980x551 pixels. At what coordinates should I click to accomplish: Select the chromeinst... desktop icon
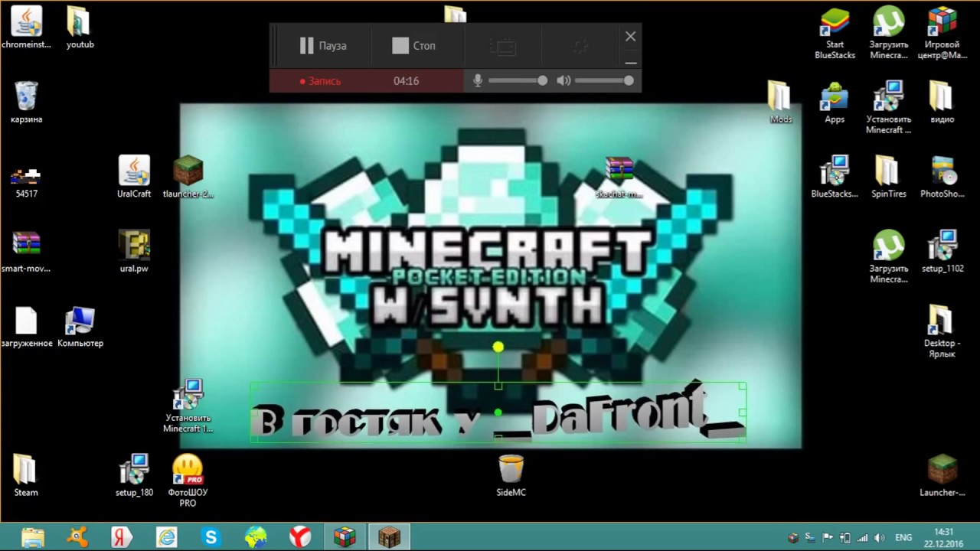(x=26, y=28)
